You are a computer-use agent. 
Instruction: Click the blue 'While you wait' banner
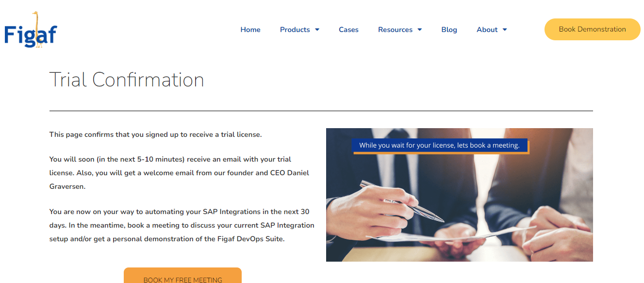click(440, 145)
